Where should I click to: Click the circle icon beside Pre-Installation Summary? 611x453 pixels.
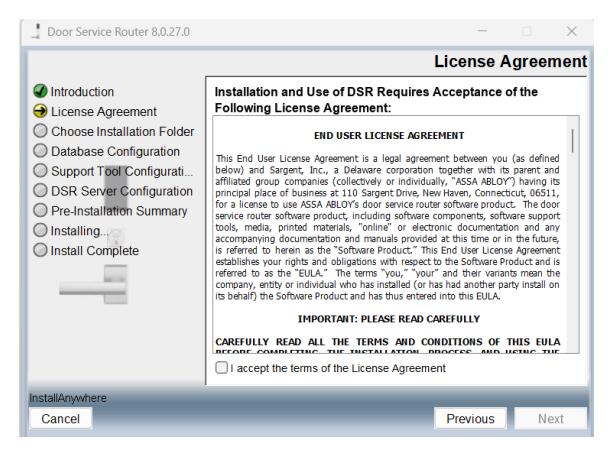coord(40,210)
